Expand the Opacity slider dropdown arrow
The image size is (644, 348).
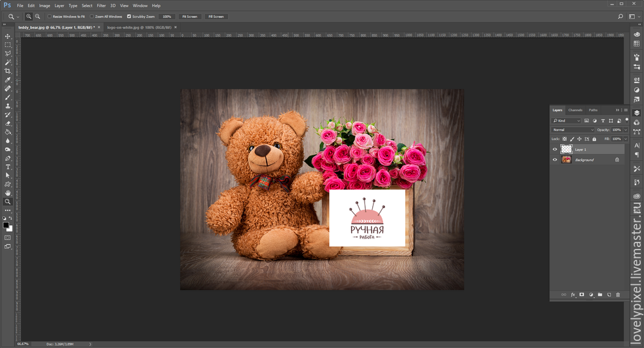click(625, 130)
